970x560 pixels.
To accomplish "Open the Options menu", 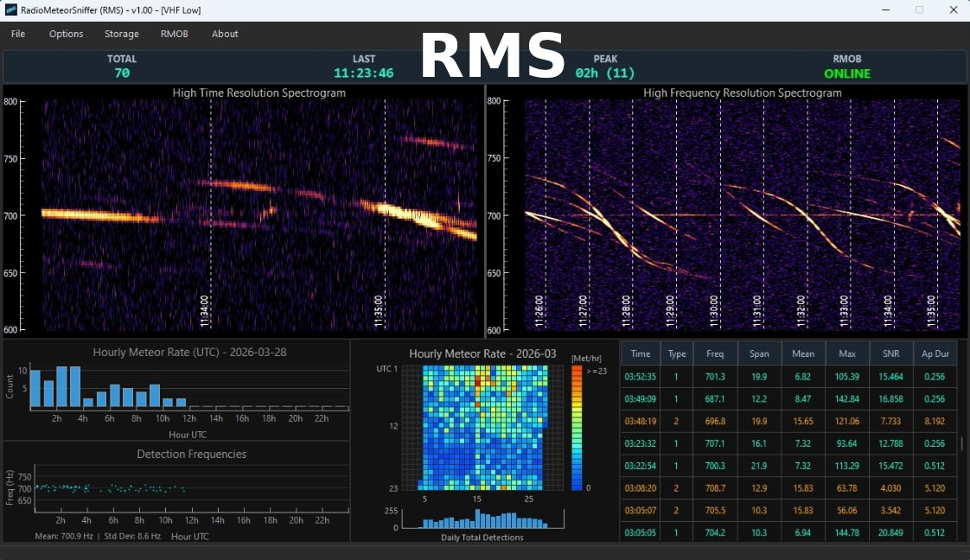I will (x=66, y=34).
